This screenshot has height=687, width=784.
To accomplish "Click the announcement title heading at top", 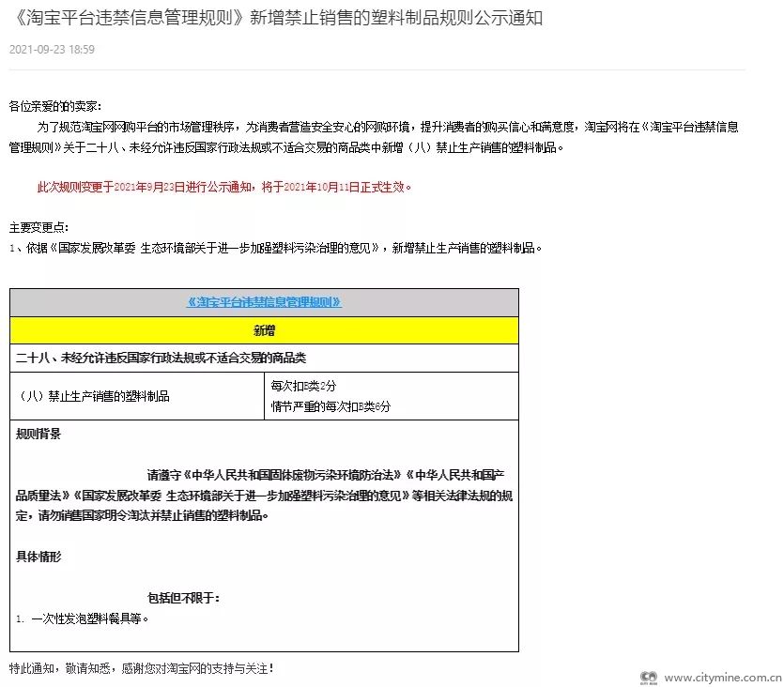I will tap(280, 19).
